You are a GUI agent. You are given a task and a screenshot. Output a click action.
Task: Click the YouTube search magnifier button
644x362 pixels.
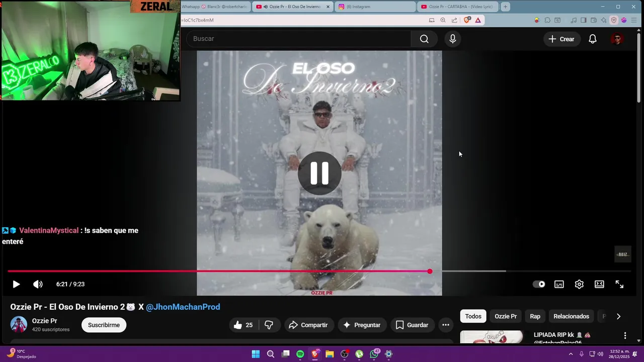pos(424,39)
